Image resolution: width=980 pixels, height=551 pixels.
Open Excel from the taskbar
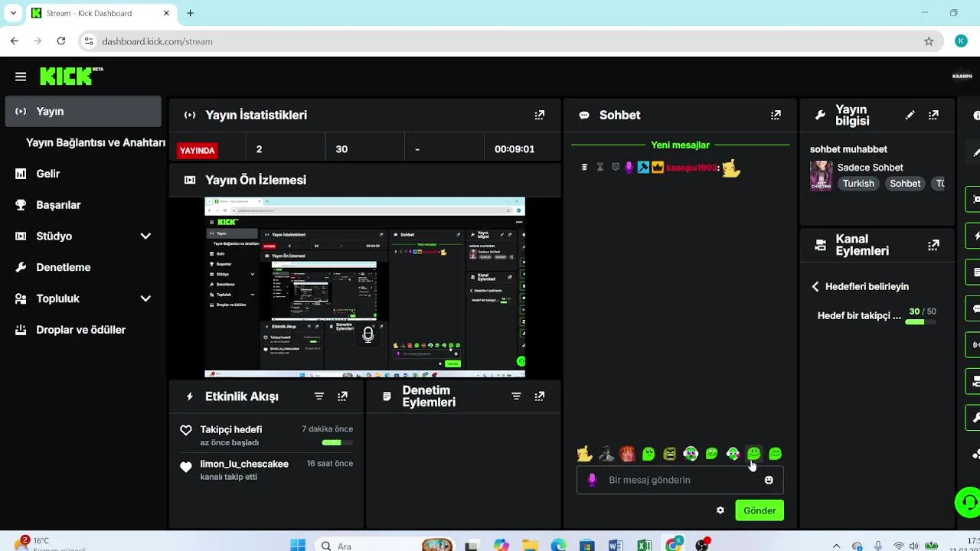(x=644, y=546)
